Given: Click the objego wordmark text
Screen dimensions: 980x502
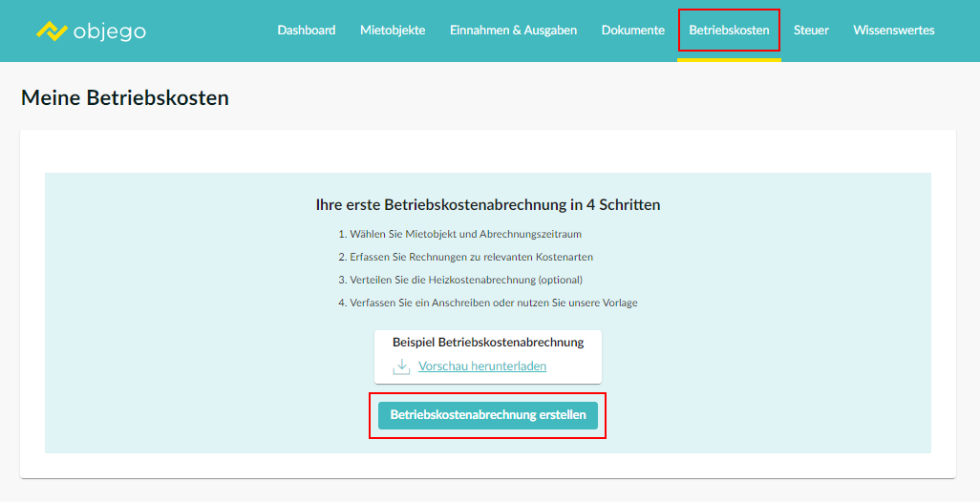Looking at the screenshot, I should [110, 31].
